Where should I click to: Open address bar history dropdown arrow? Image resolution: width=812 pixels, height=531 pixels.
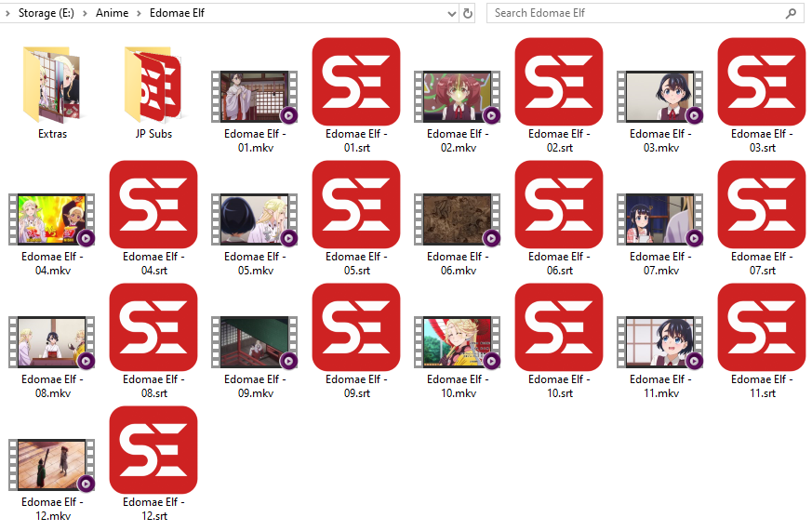point(451,13)
